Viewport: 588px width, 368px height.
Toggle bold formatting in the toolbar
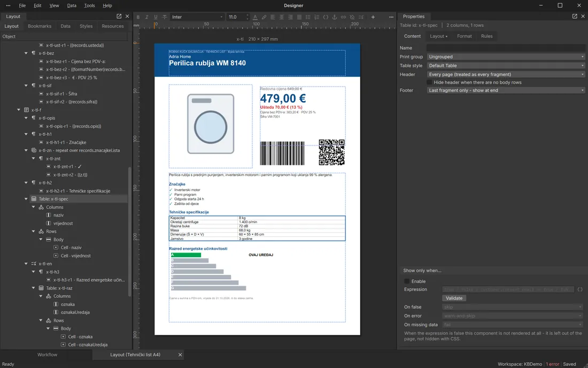pos(138,17)
